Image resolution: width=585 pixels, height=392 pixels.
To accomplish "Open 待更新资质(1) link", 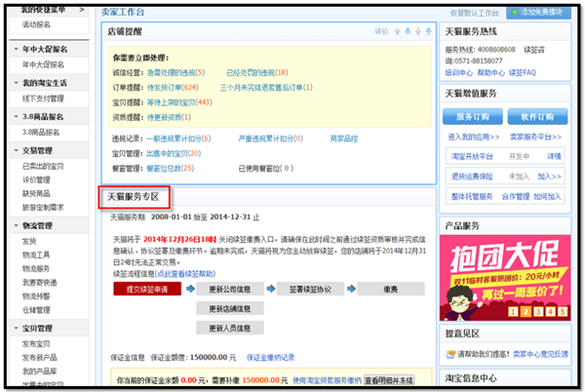I will 169,117.
